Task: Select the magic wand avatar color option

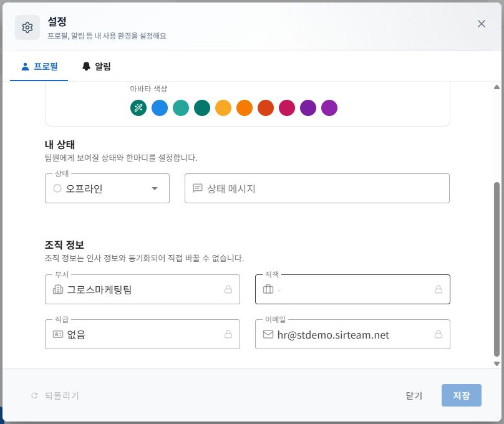Action: tap(138, 108)
